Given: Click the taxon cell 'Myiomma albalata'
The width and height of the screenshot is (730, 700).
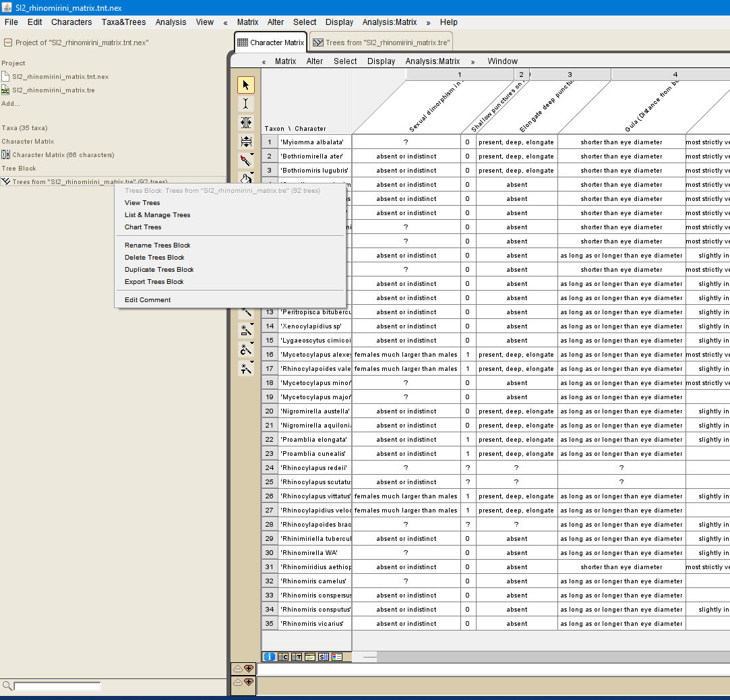Looking at the screenshot, I should 315,142.
